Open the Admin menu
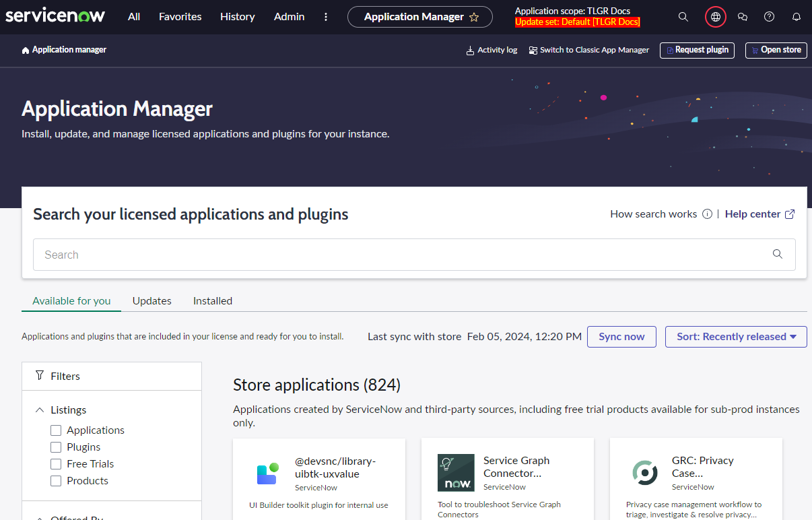Image resolution: width=812 pixels, height=520 pixels. coord(290,17)
